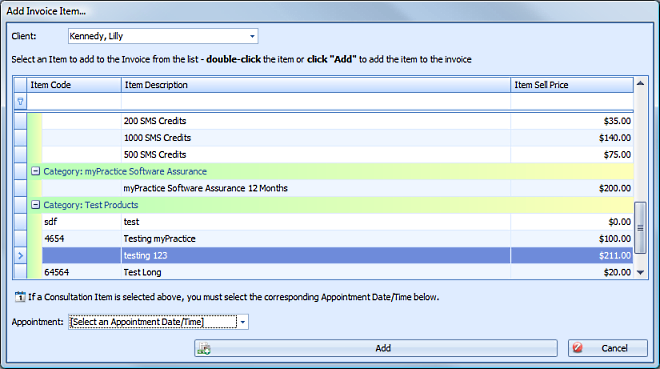Sort by the Item Description column header

click(x=316, y=85)
